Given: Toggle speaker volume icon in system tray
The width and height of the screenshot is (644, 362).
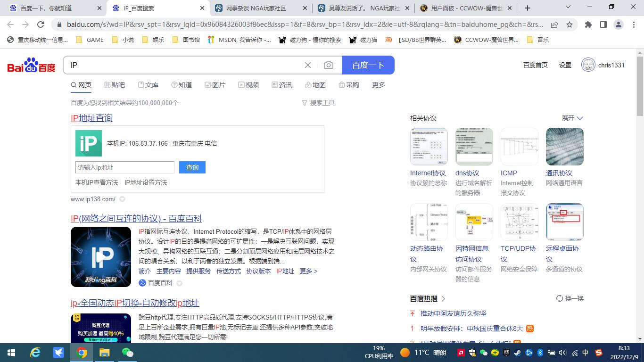Looking at the screenshot, I should [562, 353].
